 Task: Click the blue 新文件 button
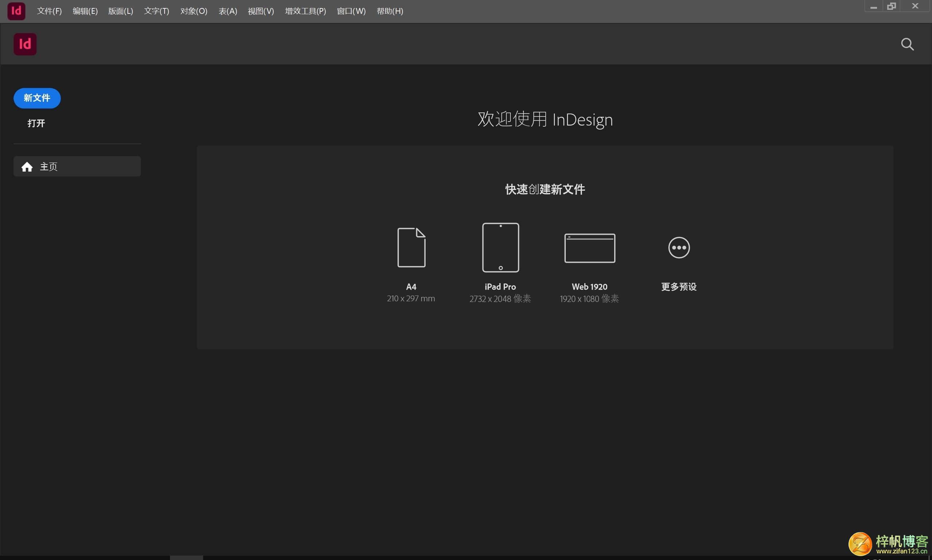click(37, 98)
